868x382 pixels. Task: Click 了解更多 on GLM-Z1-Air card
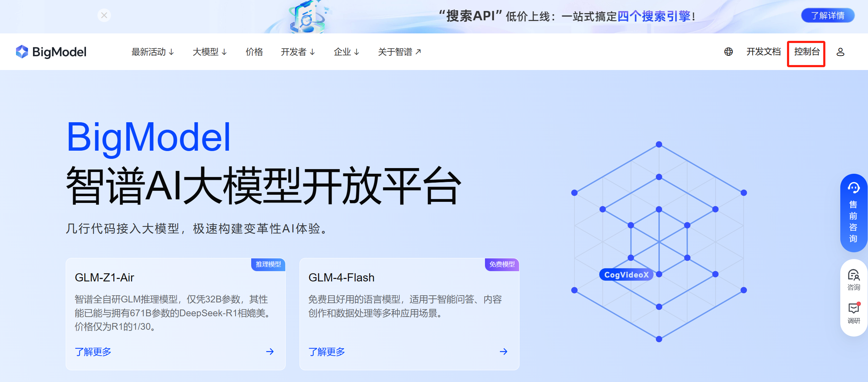click(x=93, y=352)
